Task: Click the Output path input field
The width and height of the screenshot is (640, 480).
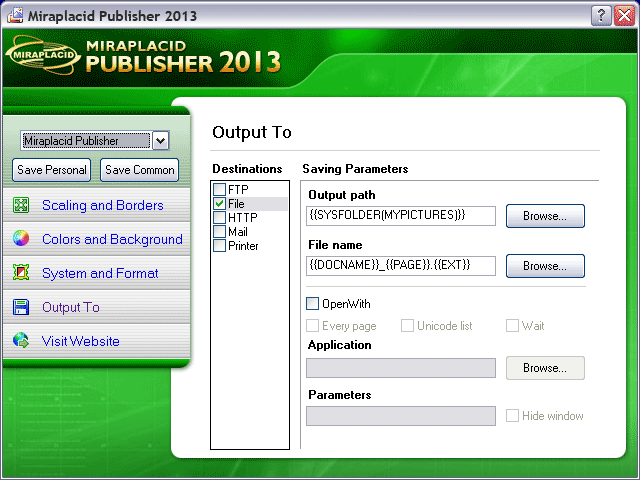Action: tap(401, 216)
